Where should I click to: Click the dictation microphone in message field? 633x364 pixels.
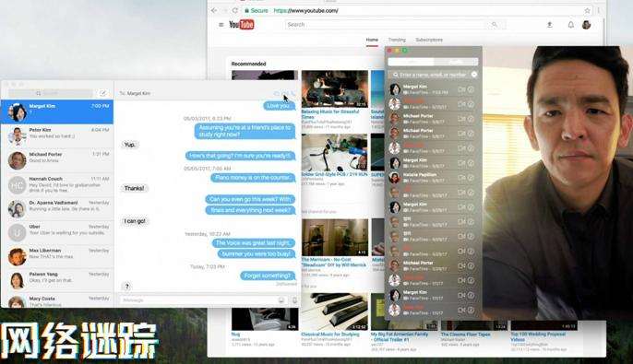(294, 300)
